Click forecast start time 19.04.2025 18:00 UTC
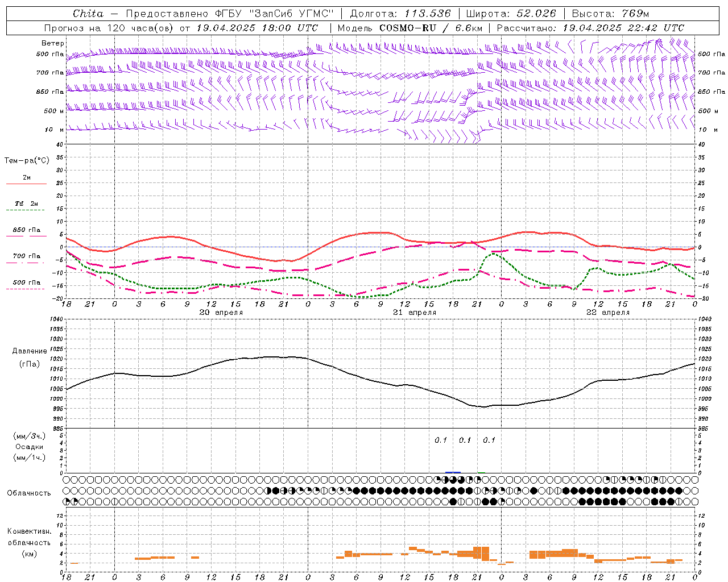The image size is (728, 582). tap(257, 28)
